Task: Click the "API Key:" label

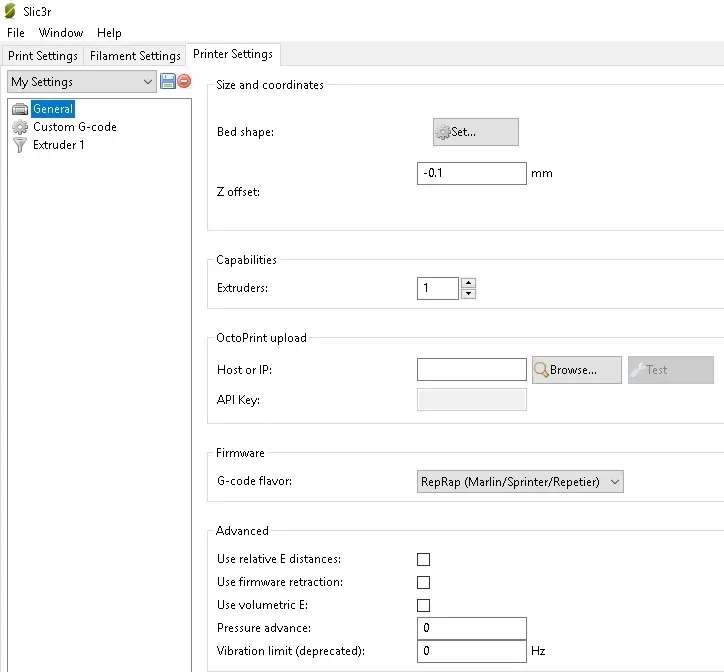Action: pos(238,400)
